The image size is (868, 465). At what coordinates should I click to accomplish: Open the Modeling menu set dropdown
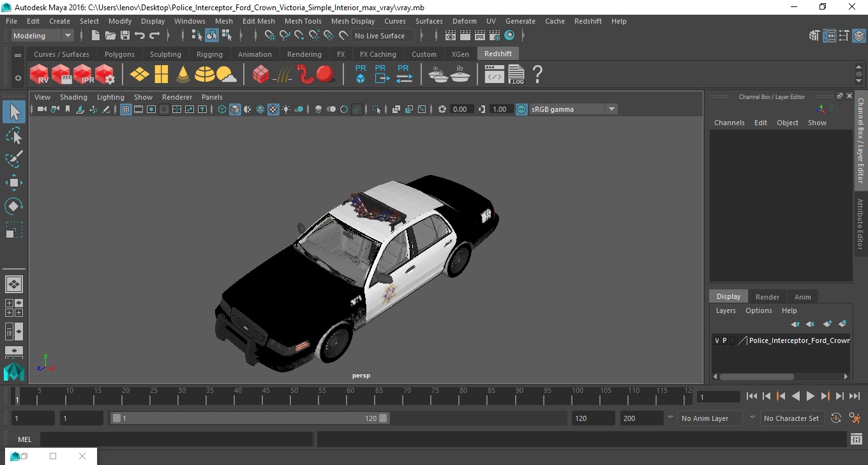click(43, 36)
